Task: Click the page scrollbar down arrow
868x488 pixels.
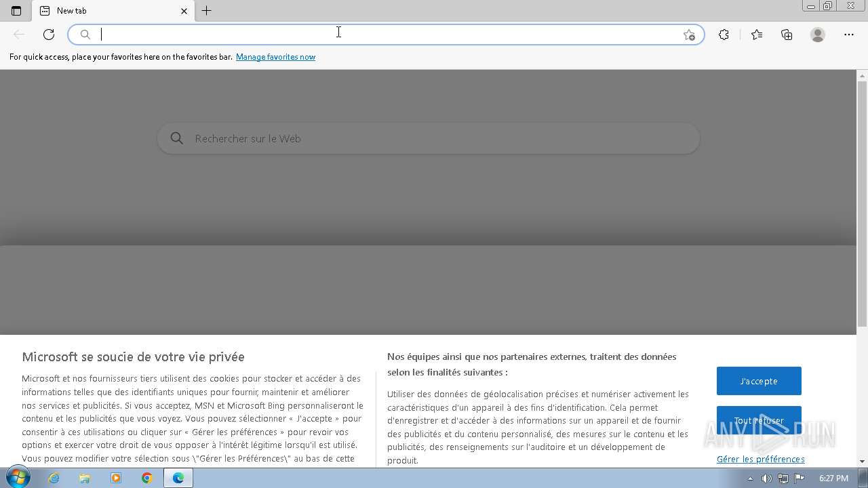Action: point(863,461)
